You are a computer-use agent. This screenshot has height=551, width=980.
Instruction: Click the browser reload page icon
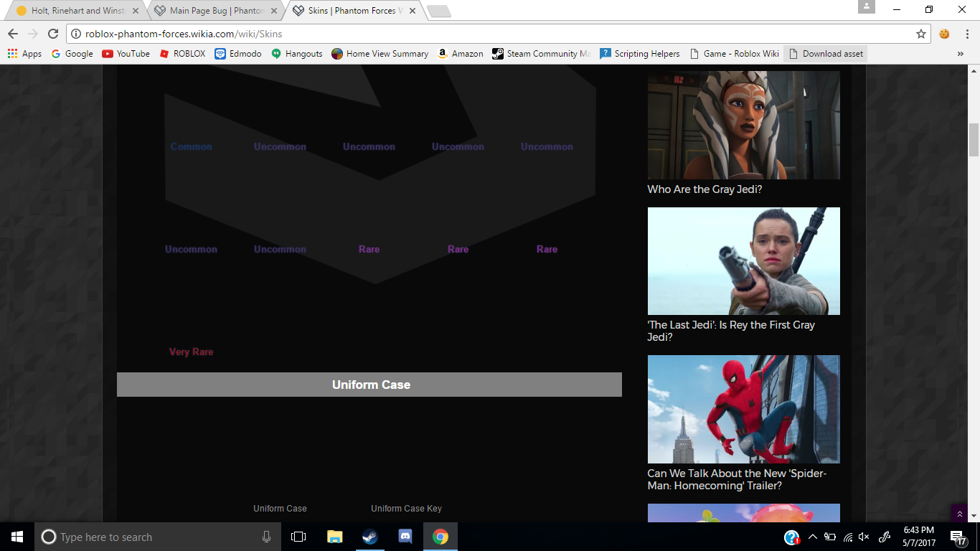(x=52, y=34)
